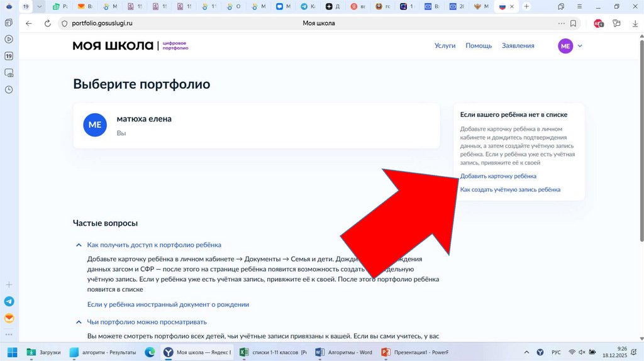Show hidden tray icons chevron
This screenshot has height=361, width=644.
[x=526, y=352]
